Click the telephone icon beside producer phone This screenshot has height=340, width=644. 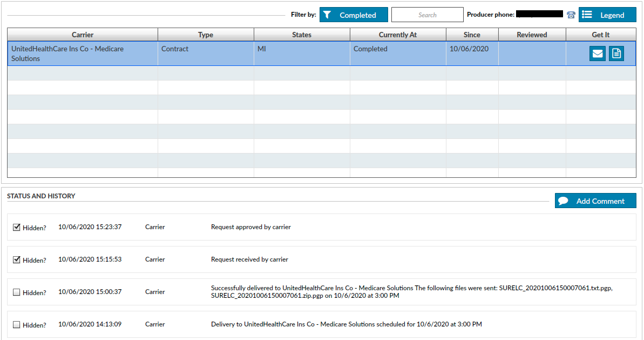[571, 15]
